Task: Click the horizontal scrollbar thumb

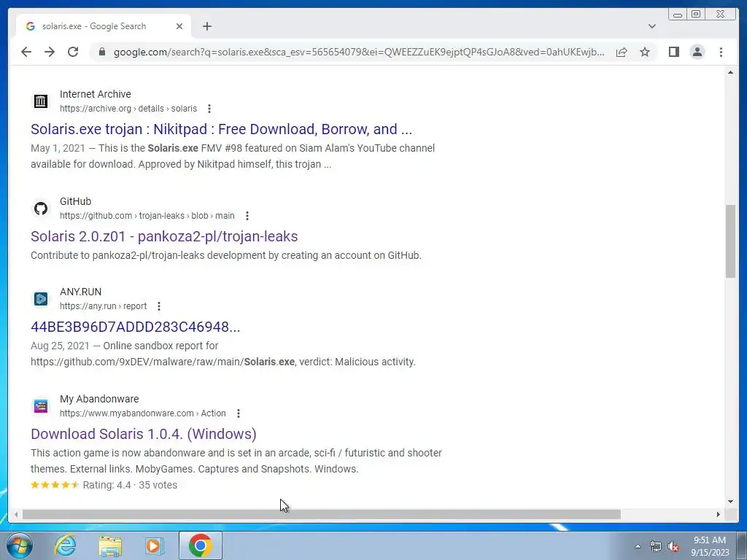Action: click(322, 514)
